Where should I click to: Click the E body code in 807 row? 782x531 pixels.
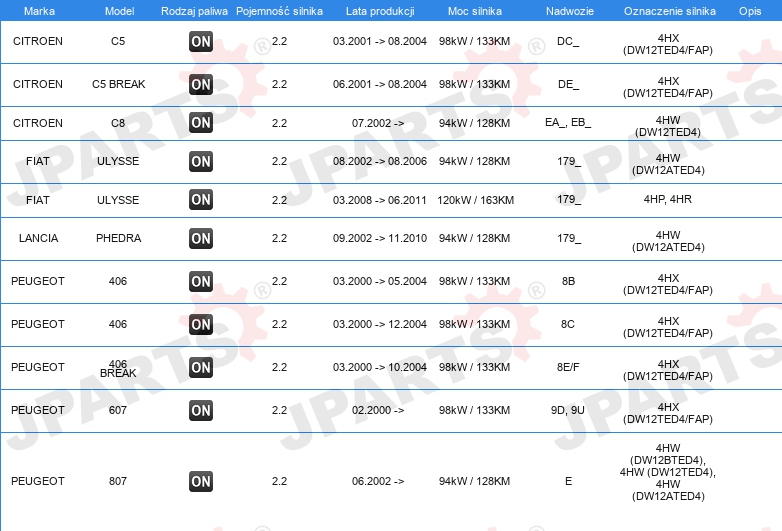[x=568, y=481]
